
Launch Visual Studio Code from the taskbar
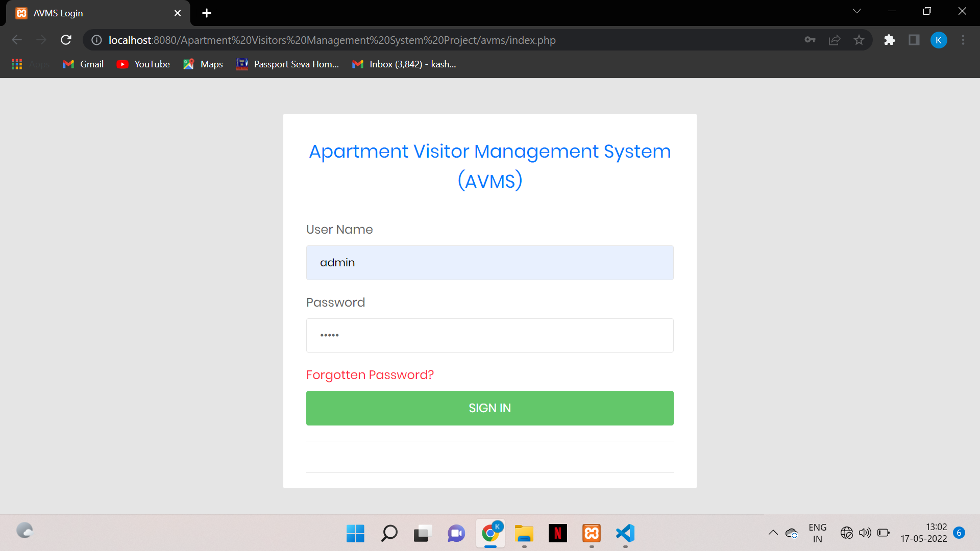point(625,533)
